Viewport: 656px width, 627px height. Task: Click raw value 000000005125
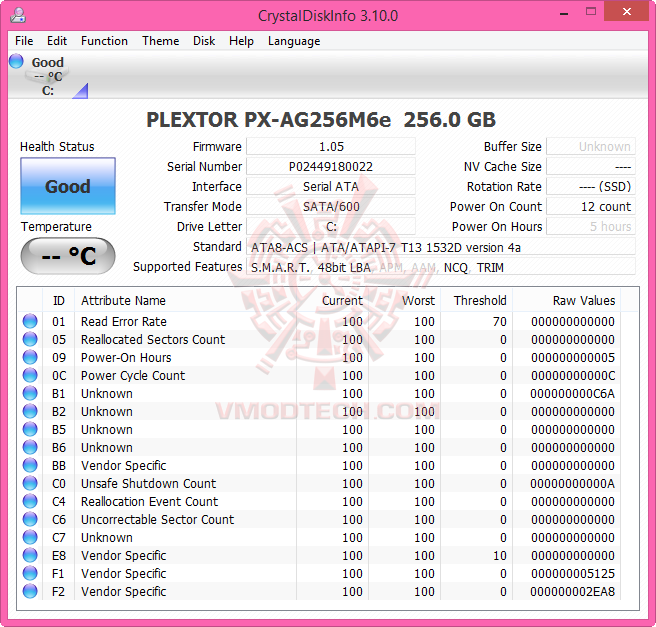click(x=573, y=573)
